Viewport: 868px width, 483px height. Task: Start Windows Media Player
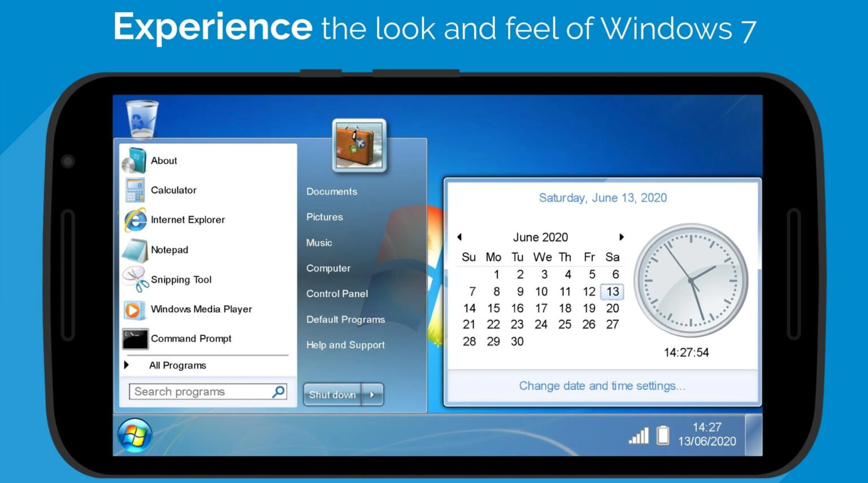201,309
